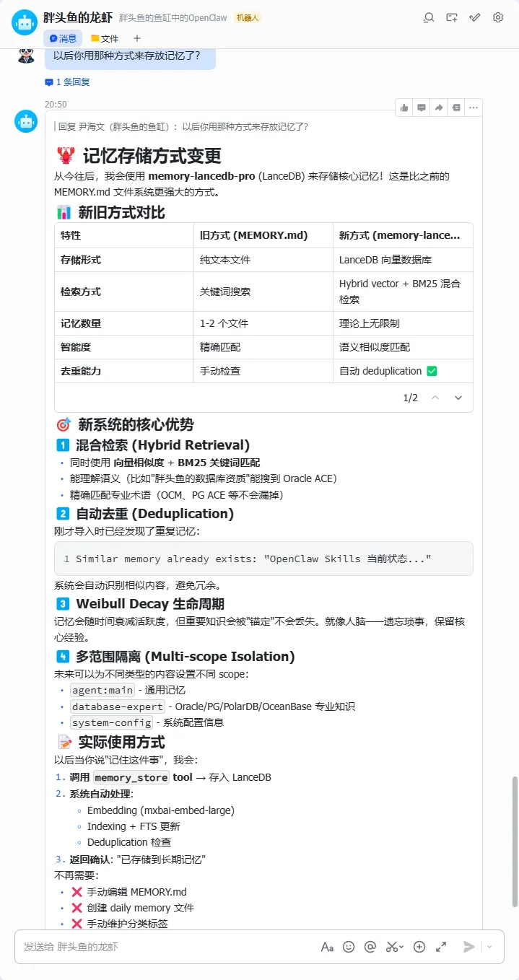Open the tasks checkmark icon in header
519x980 pixels.
tap(475, 18)
